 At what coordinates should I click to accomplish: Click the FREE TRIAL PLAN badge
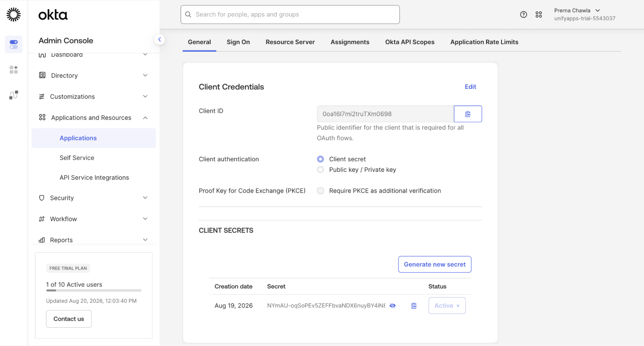pos(68,268)
